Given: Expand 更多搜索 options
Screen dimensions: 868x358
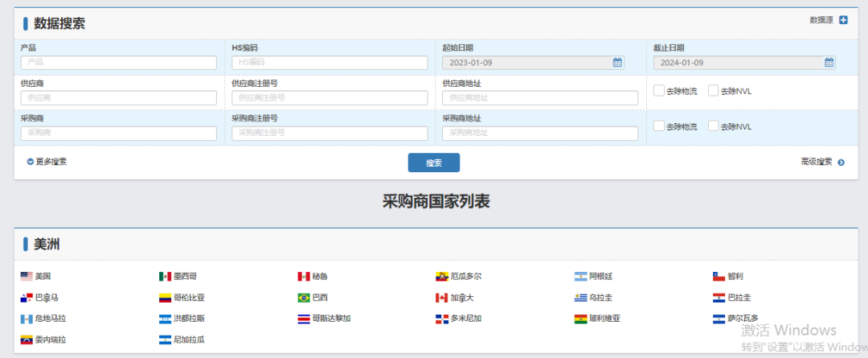Looking at the screenshot, I should (47, 162).
